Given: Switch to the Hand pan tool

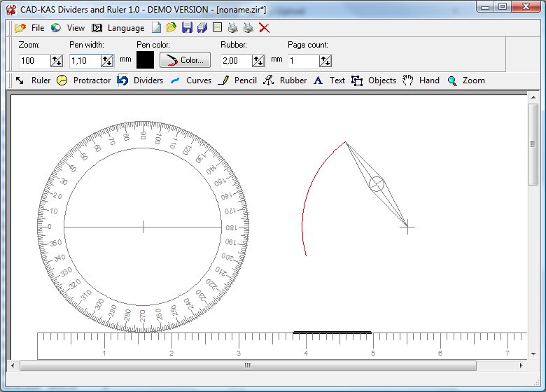Looking at the screenshot, I should pyautogui.click(x=421, y=80).
